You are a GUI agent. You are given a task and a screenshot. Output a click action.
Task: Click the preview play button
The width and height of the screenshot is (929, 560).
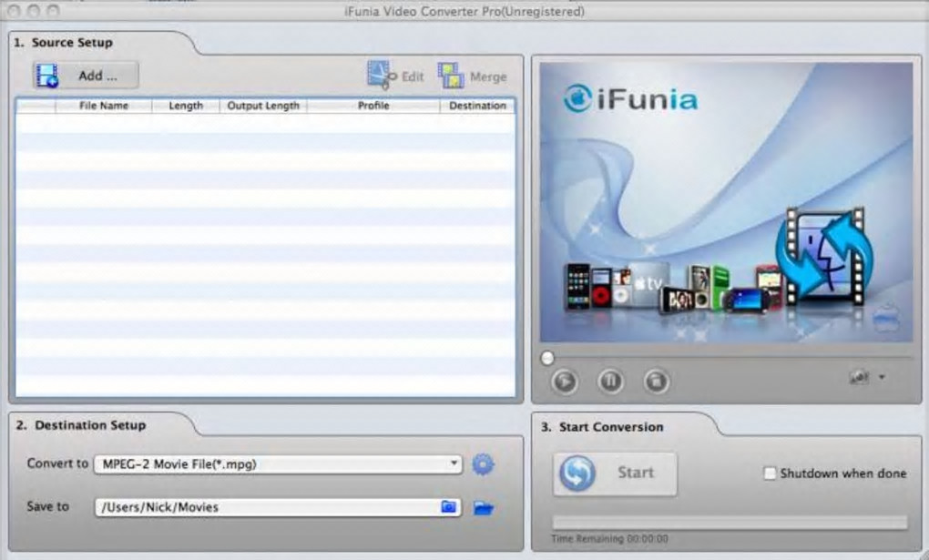(564, 381)
